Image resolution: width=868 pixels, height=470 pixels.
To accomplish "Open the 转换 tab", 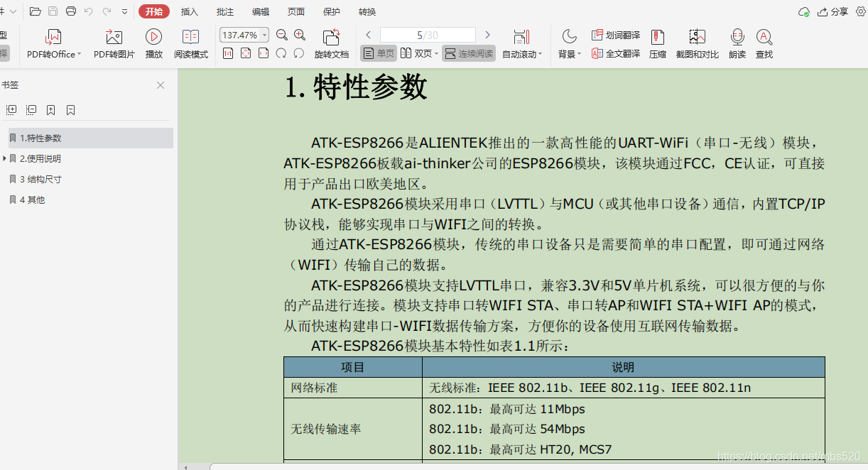I will coord(367,12).
